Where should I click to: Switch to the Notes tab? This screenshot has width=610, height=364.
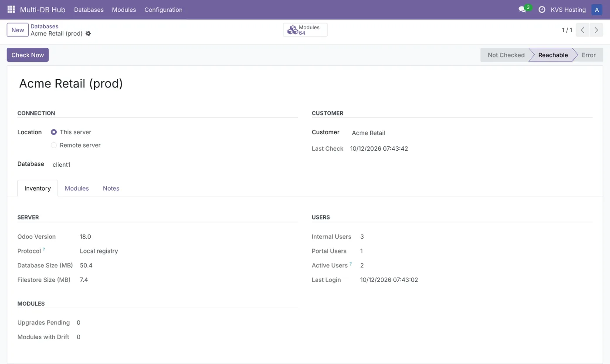click(x=111, y=188)
